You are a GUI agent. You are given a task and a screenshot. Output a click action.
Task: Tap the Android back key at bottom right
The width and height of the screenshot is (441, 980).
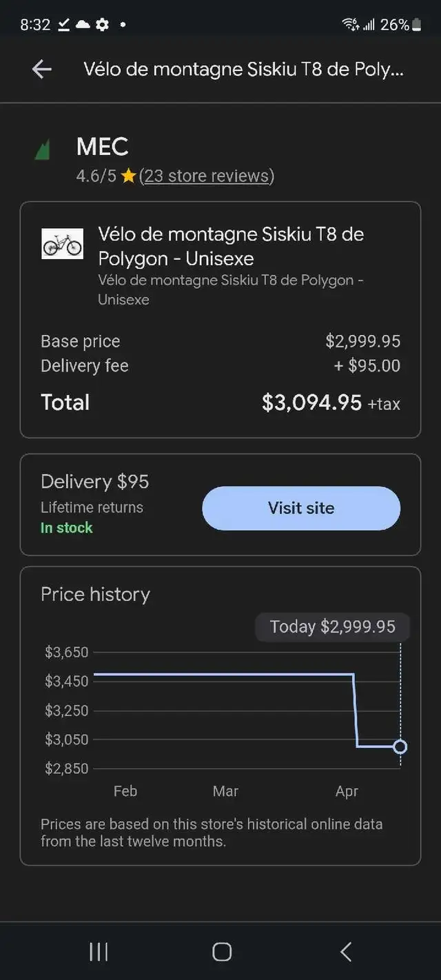click(345, 951)
